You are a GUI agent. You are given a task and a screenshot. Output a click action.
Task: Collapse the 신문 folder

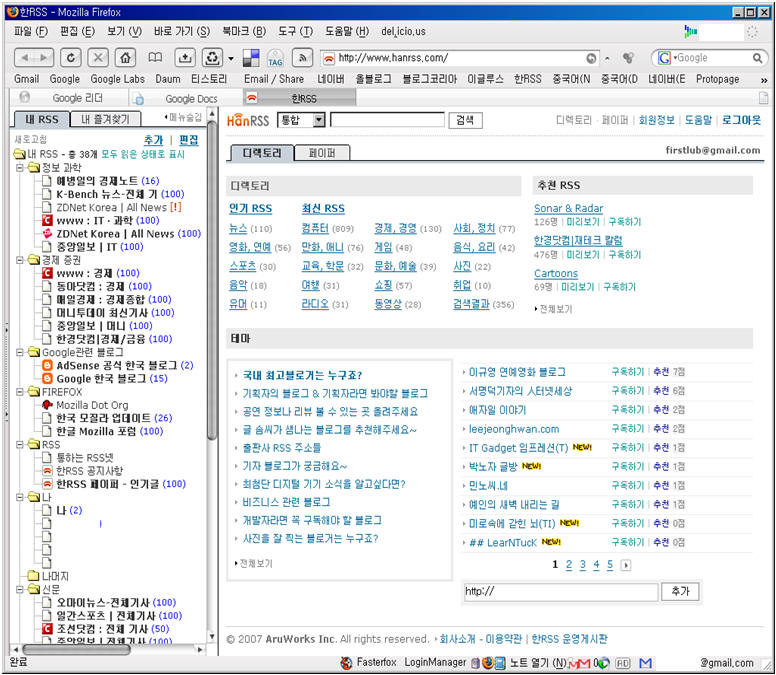coord(20,589)
